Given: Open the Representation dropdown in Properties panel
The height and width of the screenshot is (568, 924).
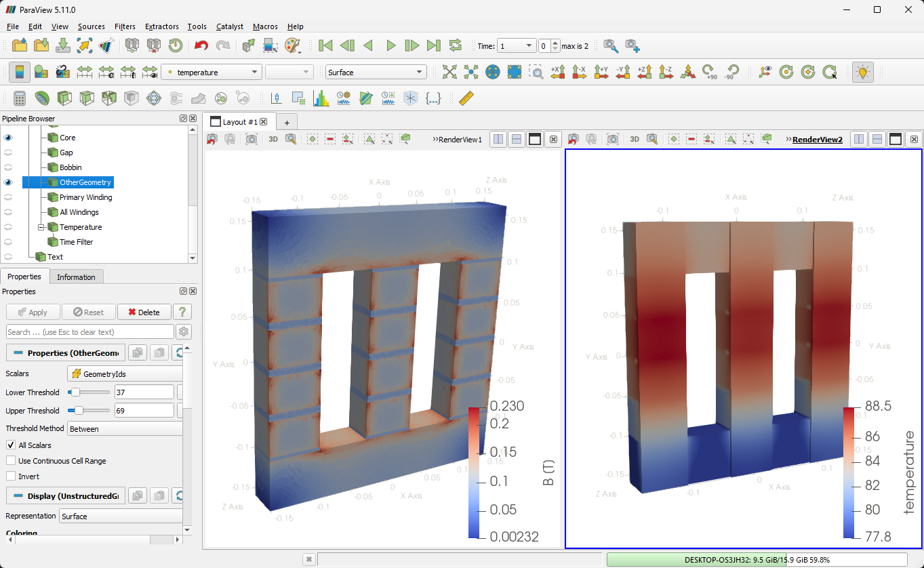Looking at the screenshot, I should pos(120,516).
